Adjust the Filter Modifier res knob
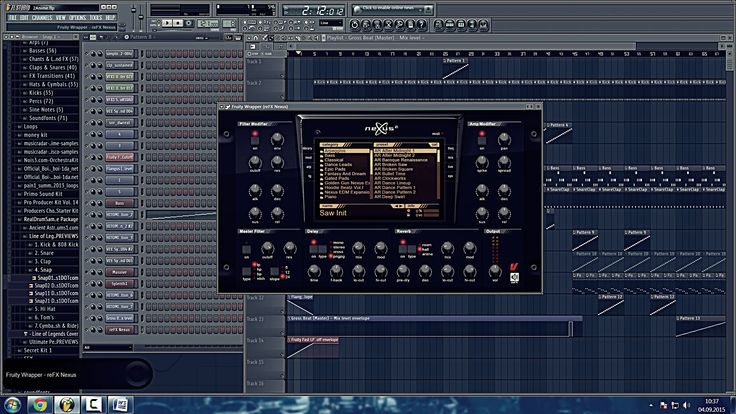 coord(277,162)
